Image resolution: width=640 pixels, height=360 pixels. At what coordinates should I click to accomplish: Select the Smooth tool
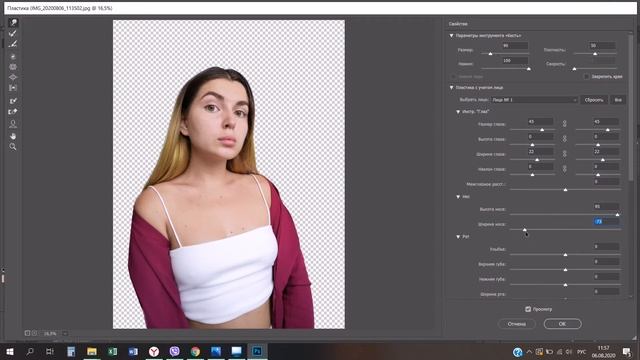coord(13,44)
